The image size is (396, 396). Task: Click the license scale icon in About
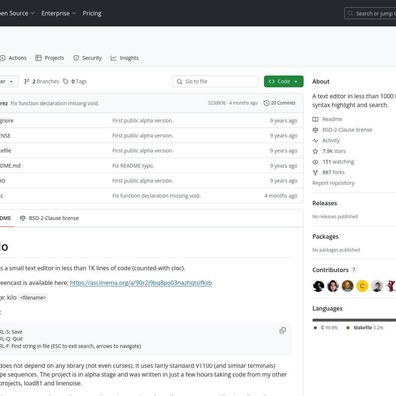coord(315,130)
